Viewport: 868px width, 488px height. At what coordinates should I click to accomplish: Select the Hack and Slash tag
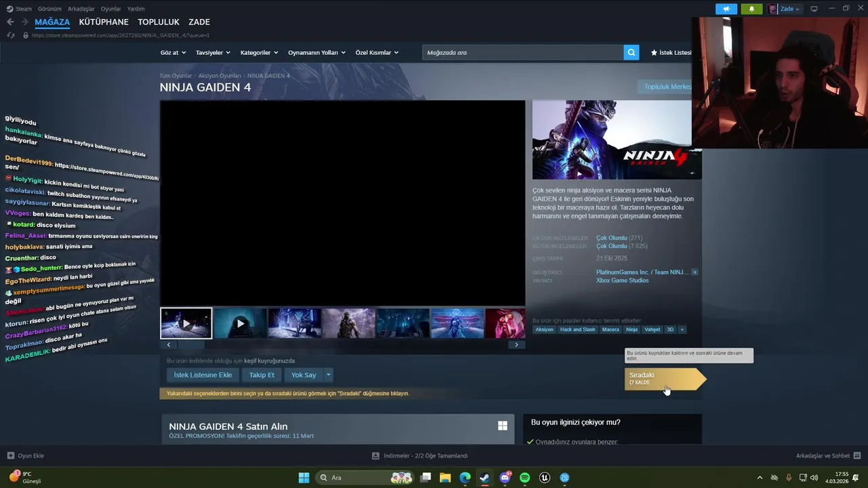(578, 329)
